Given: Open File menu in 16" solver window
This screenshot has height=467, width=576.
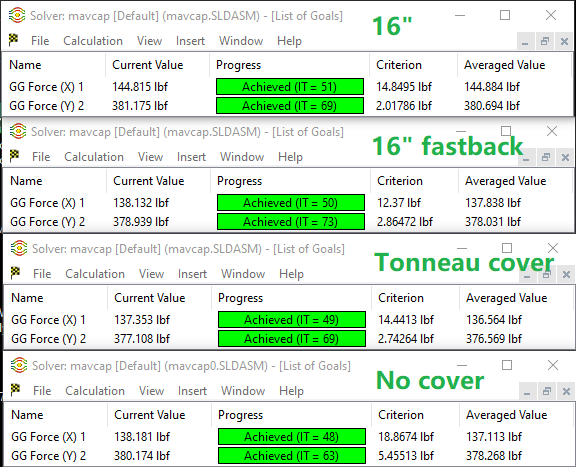Looking at the screenshot, I should tap(40, 41).
